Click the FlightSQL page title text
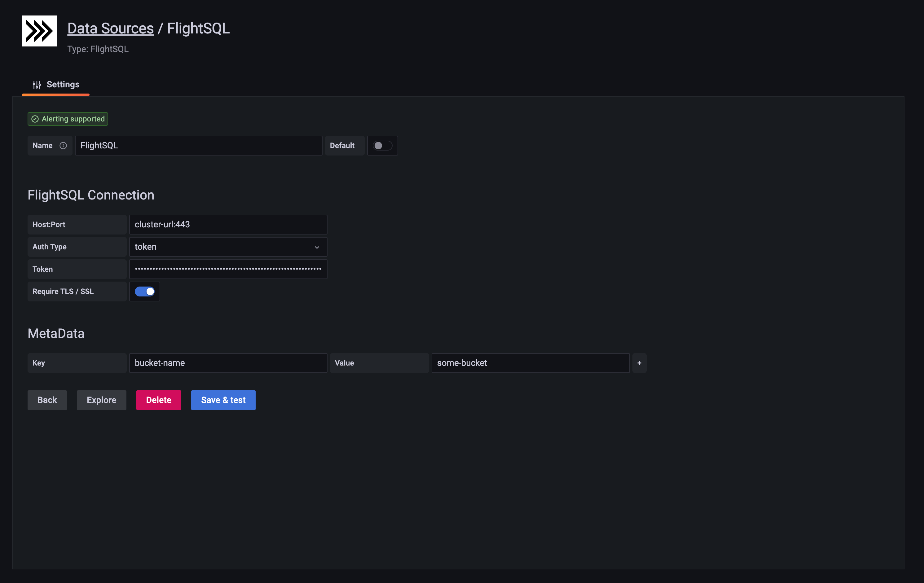 tap(198, 28)
